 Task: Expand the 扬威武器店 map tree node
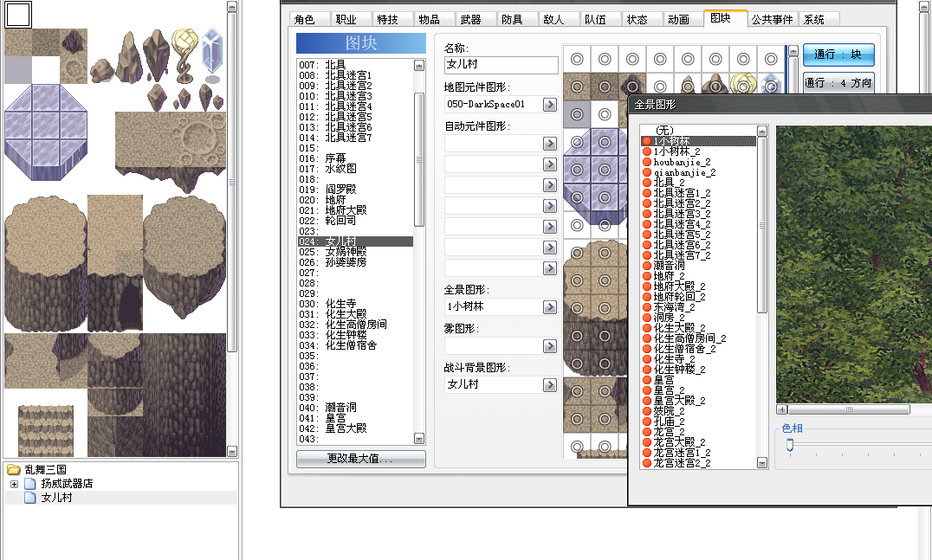tap(14, 484)
